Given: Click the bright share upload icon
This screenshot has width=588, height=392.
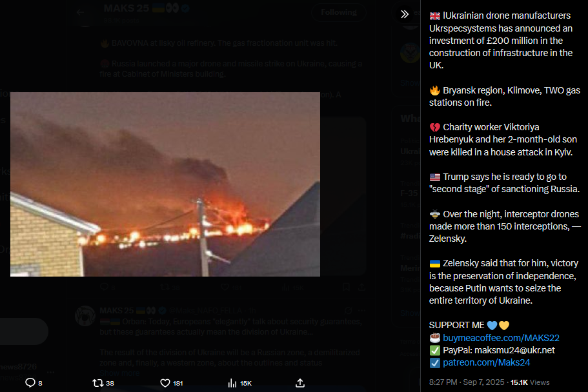Looking at the screenshot, I should tap(300, 382).
